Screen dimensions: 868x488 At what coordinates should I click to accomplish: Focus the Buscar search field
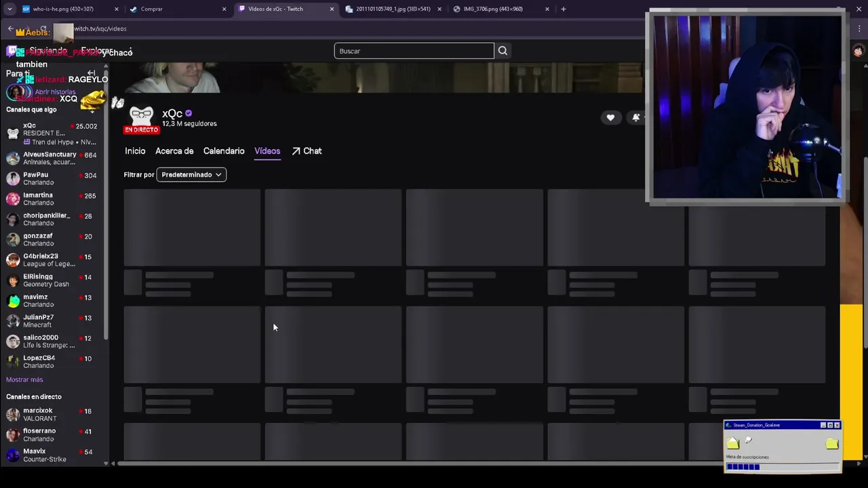414,51
